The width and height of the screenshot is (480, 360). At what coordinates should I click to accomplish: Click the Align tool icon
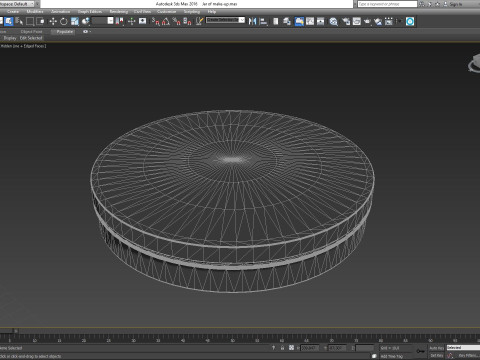263,21
